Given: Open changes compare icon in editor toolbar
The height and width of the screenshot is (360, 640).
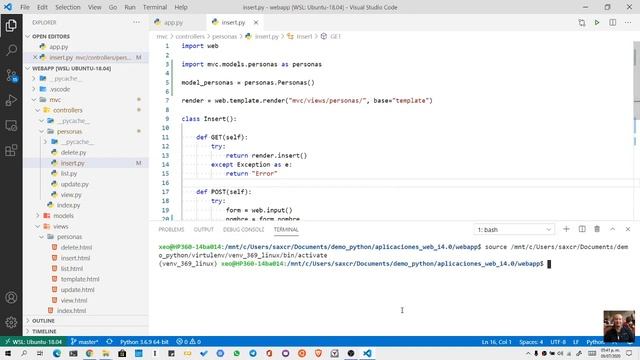Looking at the screenshot, I should point(582,22).
